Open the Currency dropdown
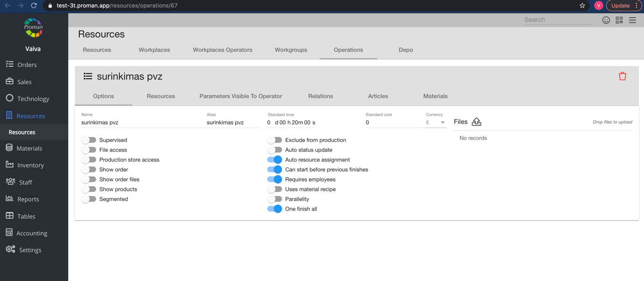This screenshot has width=644, height=281. tap(442, 122)
